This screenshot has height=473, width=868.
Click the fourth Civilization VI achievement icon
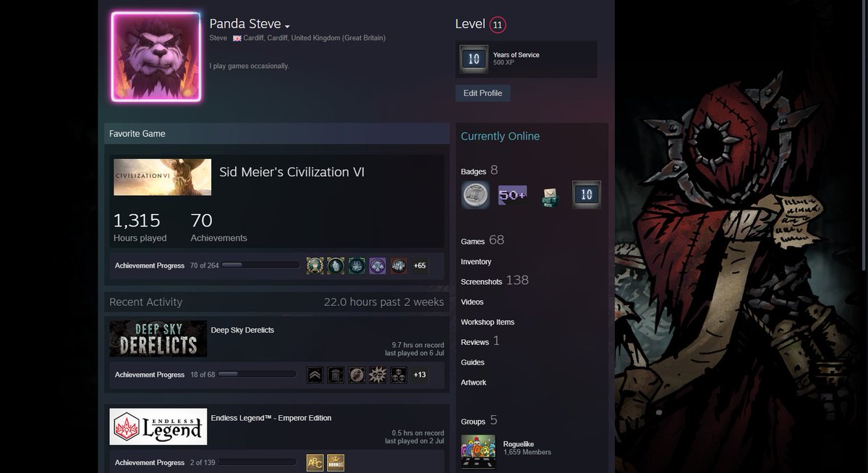[x=378, y=265]
